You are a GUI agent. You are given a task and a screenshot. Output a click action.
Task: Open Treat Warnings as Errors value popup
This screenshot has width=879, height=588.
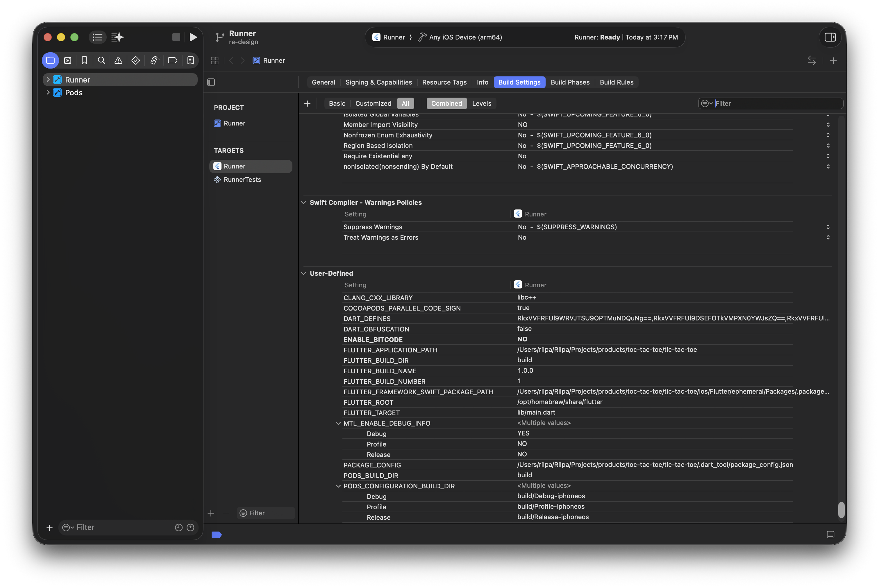[x=828, y=237]
